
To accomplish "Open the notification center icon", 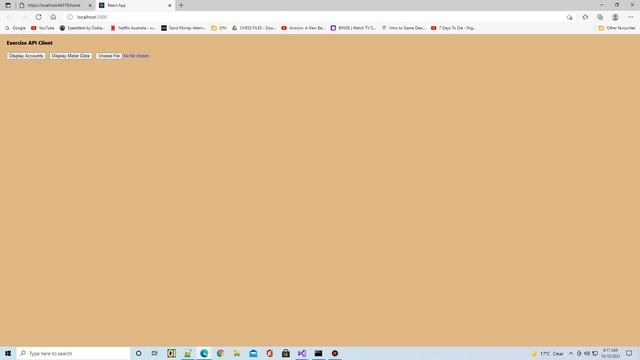I will [x=629, y=353].
